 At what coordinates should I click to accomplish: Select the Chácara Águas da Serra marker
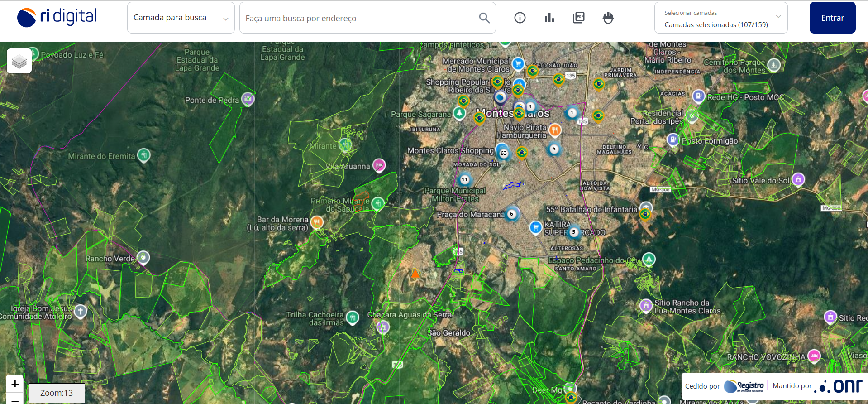point(383,327)
